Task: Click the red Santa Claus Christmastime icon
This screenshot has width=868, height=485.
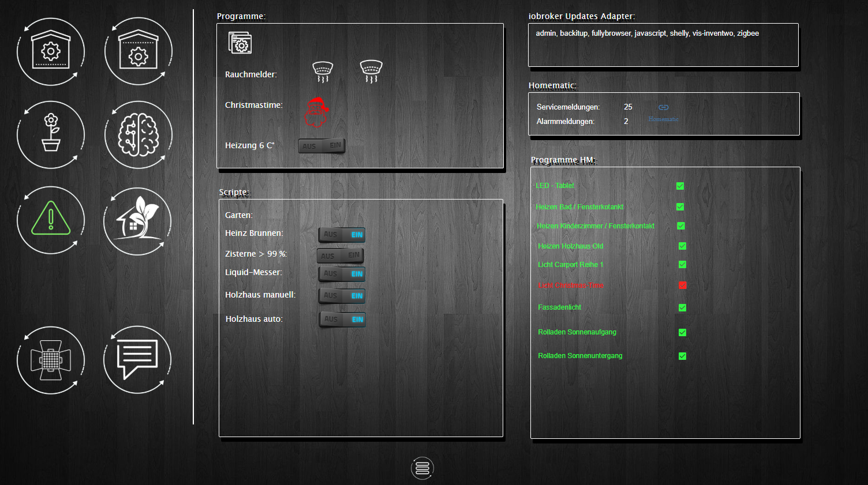Action: 316,112
